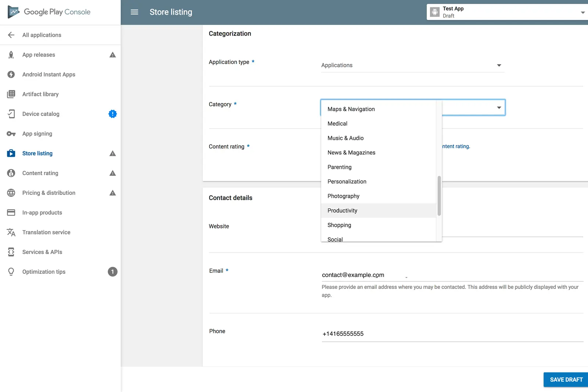Open Device catalog page
Screen dimensions: 588x392
pos(41,114)
